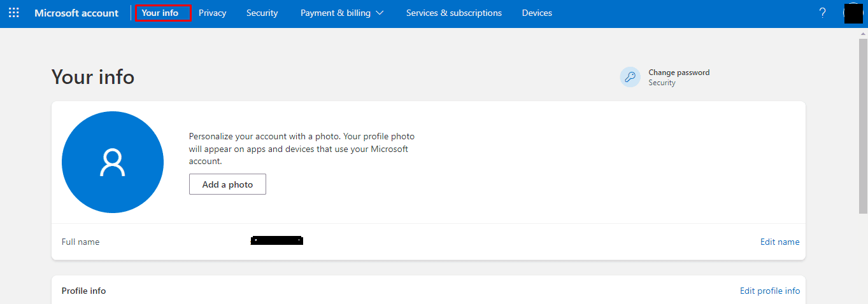868x304 pixels.
Task: Click the Change password link text
Action: [x=679, y=73]
